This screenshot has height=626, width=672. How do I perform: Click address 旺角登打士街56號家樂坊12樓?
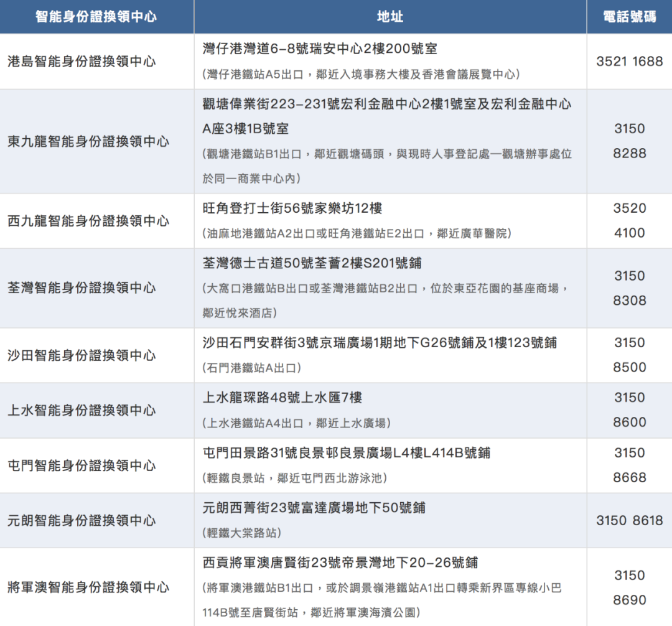coord(292,208)
